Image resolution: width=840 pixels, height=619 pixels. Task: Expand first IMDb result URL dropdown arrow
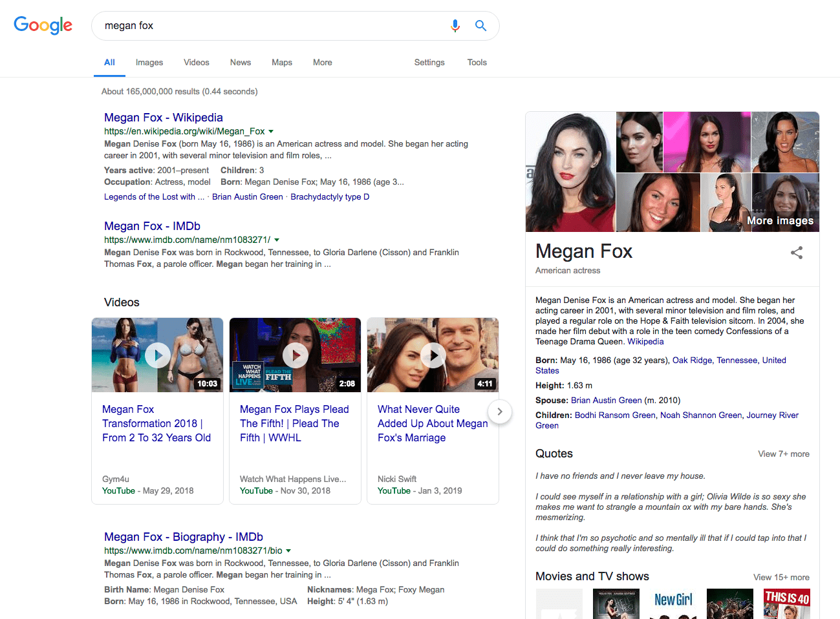277,240
